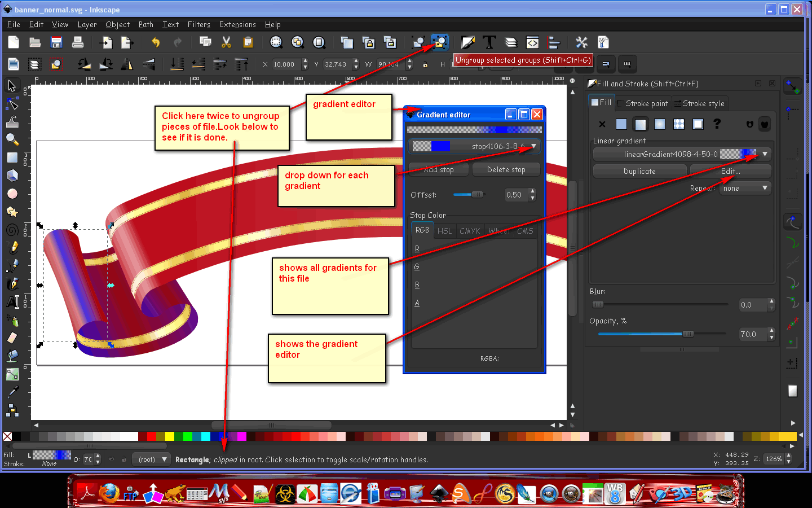
Task: Select the Spiral tool
Action: 12,230
